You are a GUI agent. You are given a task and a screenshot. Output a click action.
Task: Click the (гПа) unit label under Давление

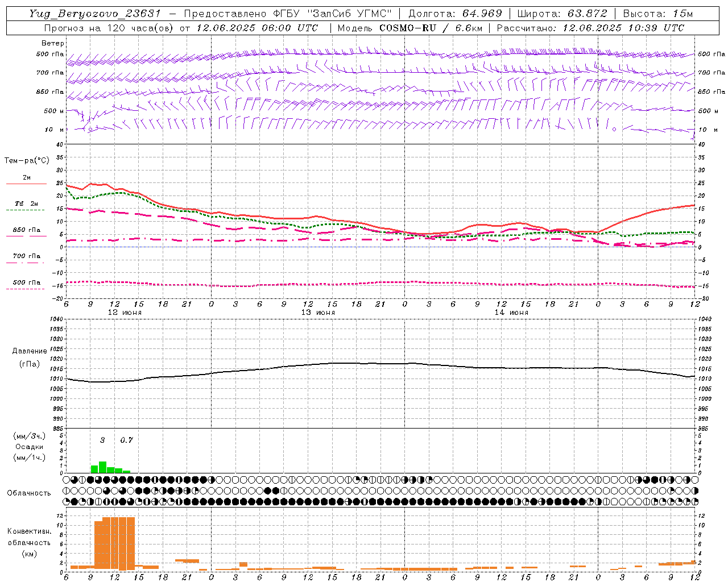(29, 364)
